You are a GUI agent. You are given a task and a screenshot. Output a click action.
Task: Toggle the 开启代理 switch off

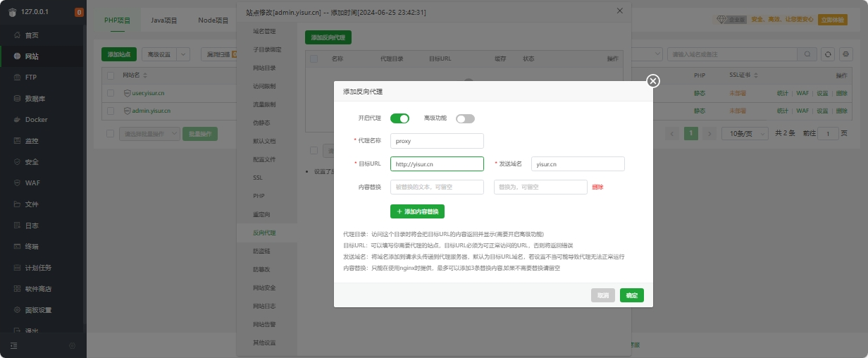click(399, 118)
